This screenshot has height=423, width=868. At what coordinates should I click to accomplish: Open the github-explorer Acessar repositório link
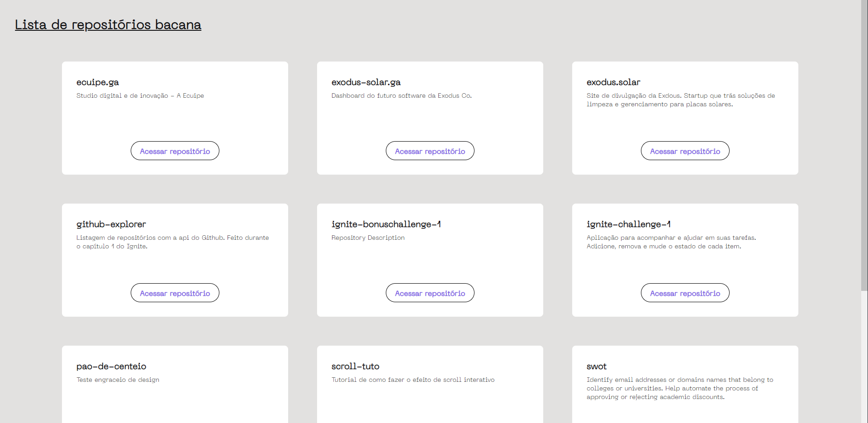click(175, 293)
